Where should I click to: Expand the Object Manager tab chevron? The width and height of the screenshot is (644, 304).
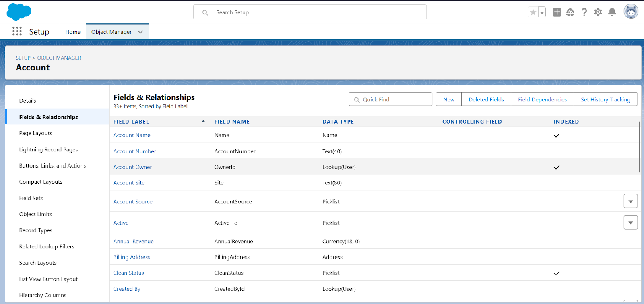click(140, 32)
